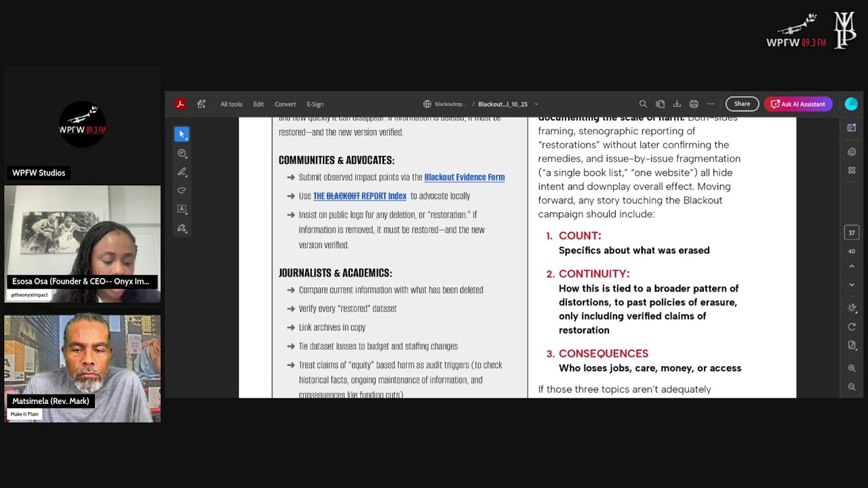Toggle the page thumbnails grid panel
This screenshot has height=488, width=868.
(x=852, y=170)
